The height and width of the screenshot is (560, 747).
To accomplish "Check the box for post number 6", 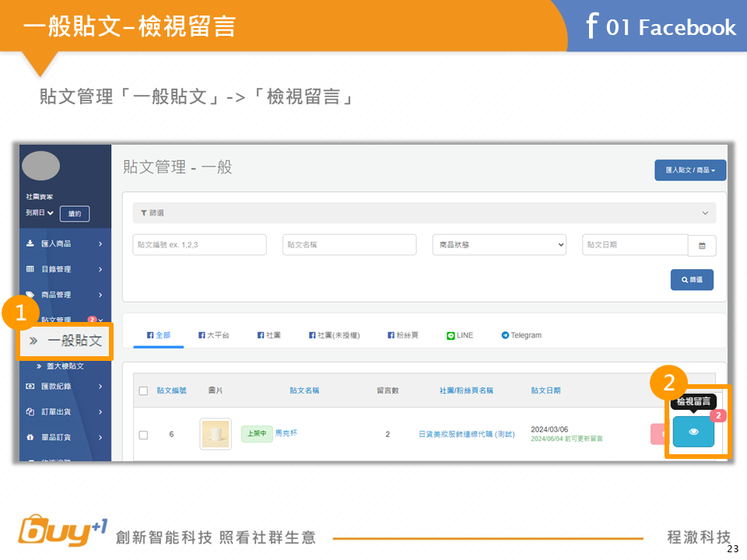I will [143, 435].
